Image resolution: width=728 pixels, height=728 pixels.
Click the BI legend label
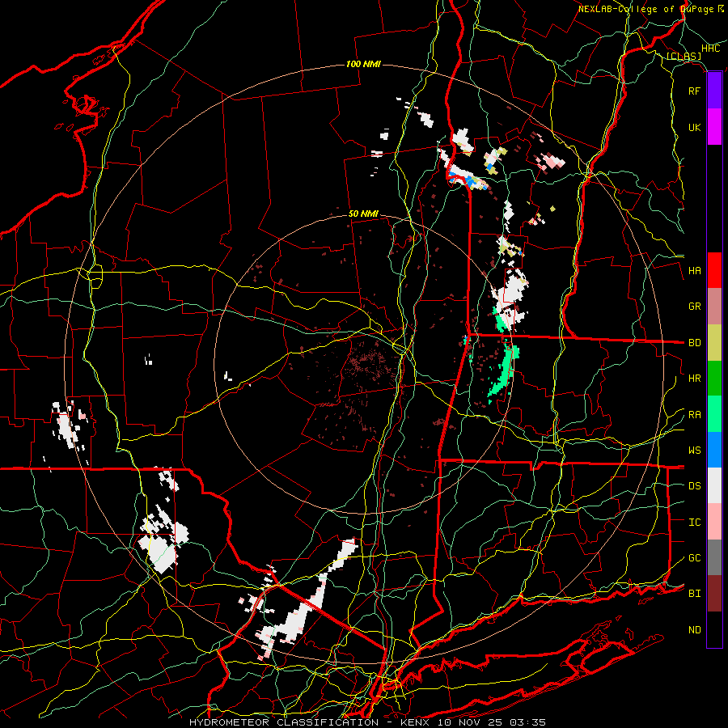coord(694,594)
